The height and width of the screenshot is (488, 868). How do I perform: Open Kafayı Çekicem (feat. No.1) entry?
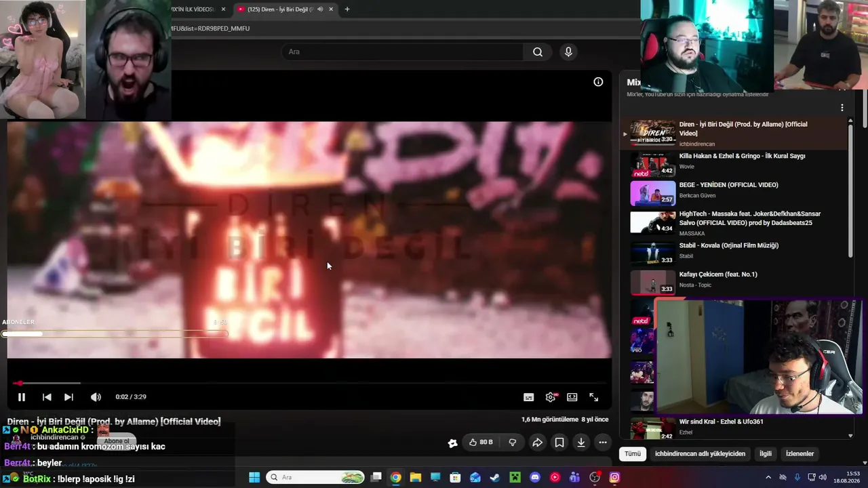738,283
